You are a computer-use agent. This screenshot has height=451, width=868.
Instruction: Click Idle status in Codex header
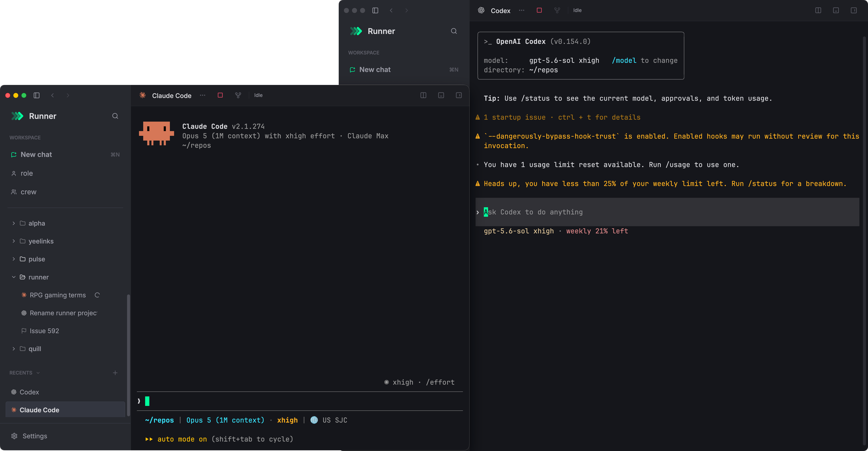tap(577, 10)
